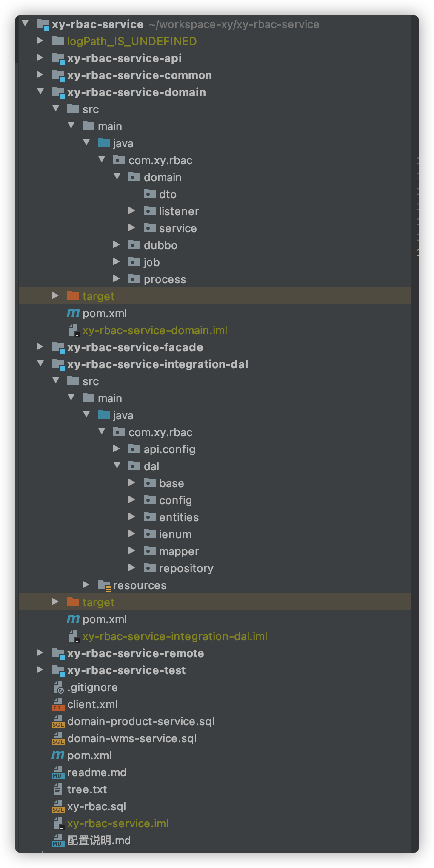The height and width of the screenshot is (868, 434).
Task: Collapse the xy-rbac-service-domain module arrow
Action: click(x=40, y=91)
